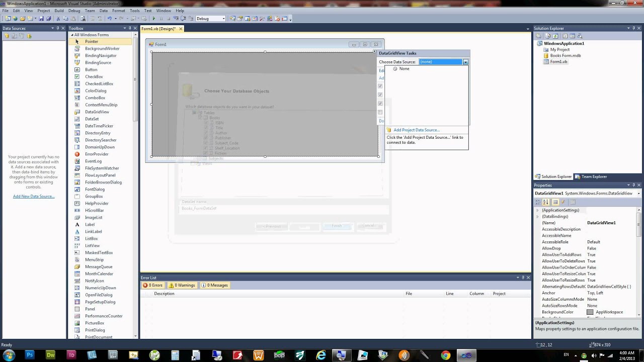Screen dimensions: 644x362
Task: Click Add New Data Source link
Action: pos(34,197)
